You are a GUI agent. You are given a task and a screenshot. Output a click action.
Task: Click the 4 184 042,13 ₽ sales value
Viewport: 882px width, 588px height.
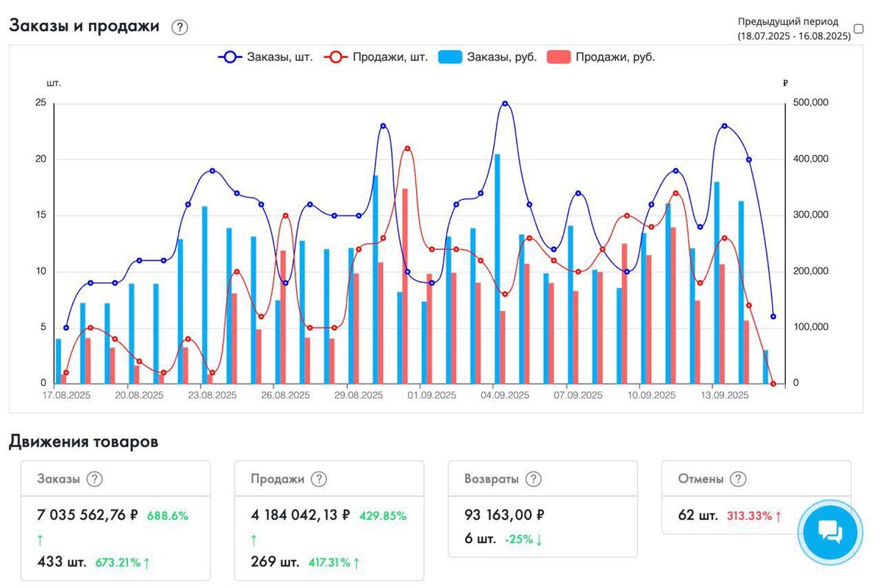click(x=301, y=515)
